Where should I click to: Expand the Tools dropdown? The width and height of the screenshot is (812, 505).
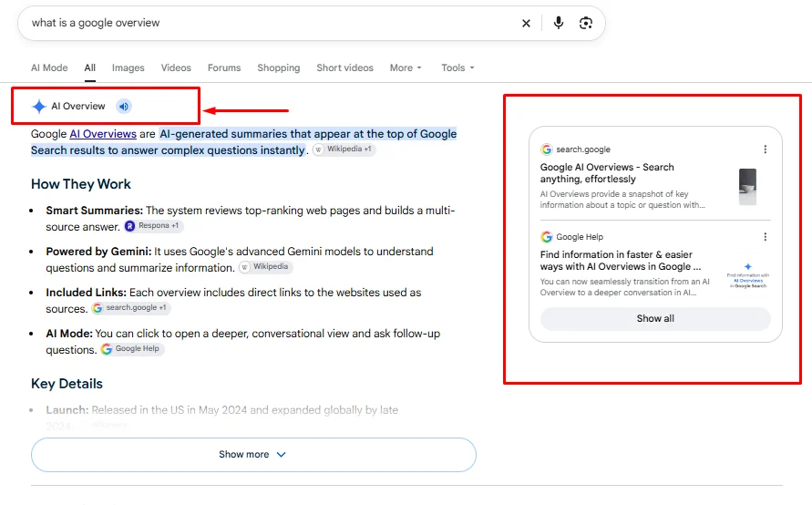tap(457, 67)
